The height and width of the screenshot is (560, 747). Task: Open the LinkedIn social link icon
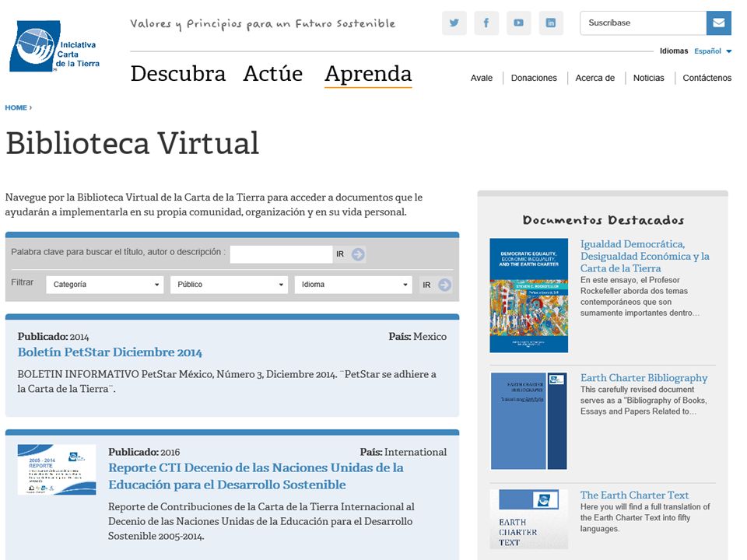coord(551,23)
